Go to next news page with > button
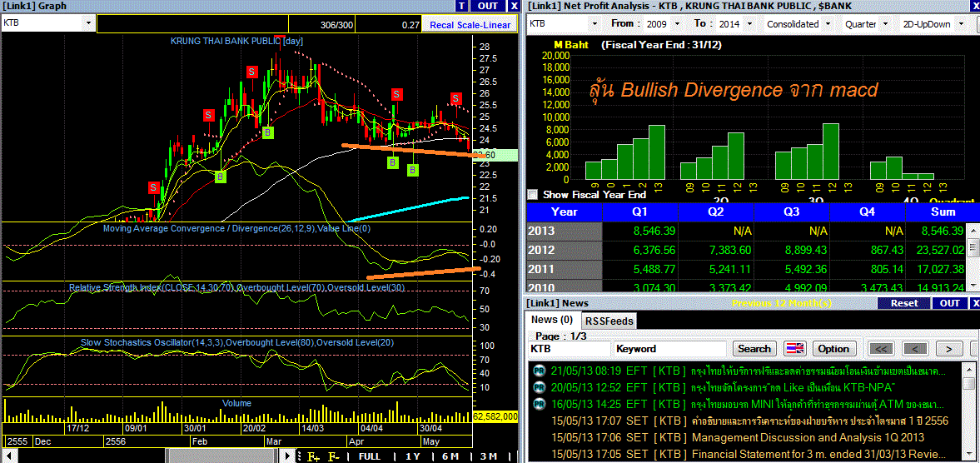The image size is (980, 463). 949,349
